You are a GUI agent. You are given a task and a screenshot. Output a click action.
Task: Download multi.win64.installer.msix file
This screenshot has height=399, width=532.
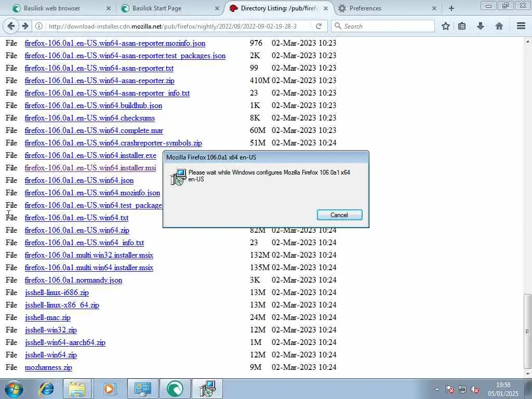pyautogui.click(x=89, y=268)
